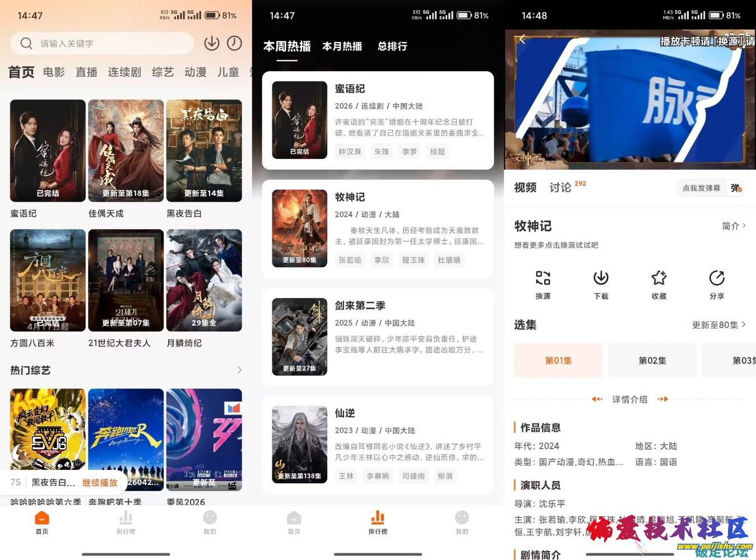Open the 蜜语纪 ranking card title
756x560 pixels.
[350, 88]
